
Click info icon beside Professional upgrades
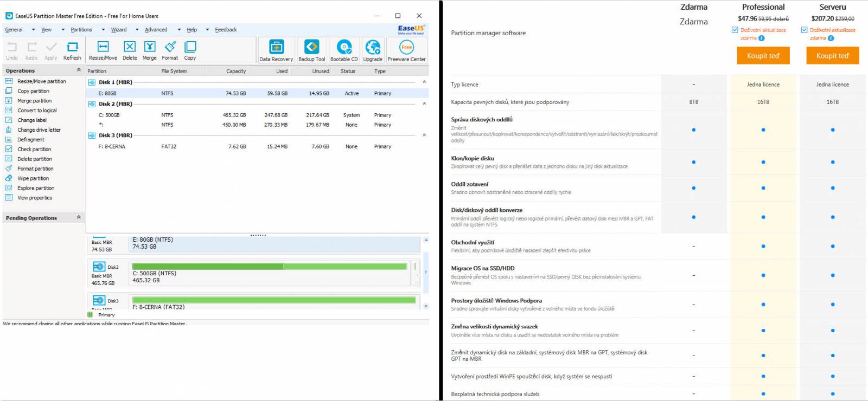point(761,38)
